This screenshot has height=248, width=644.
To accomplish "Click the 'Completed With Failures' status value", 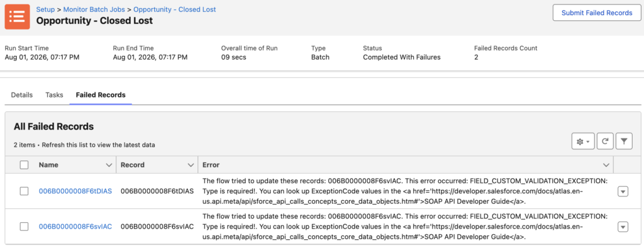I will pos(402,57).
